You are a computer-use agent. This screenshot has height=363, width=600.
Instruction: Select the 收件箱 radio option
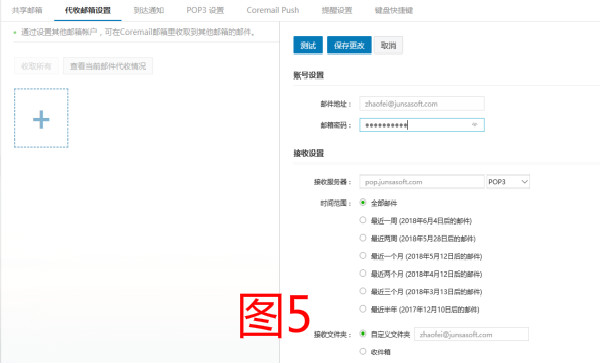pos(363,351)
